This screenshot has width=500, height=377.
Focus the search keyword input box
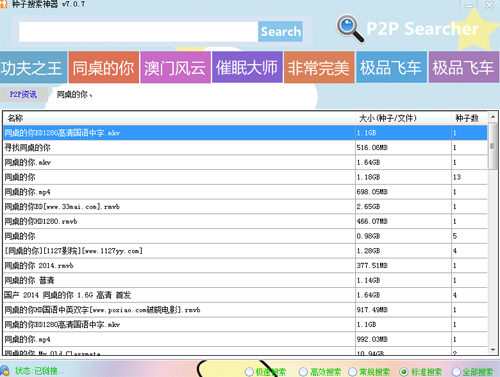coord(138,32)
